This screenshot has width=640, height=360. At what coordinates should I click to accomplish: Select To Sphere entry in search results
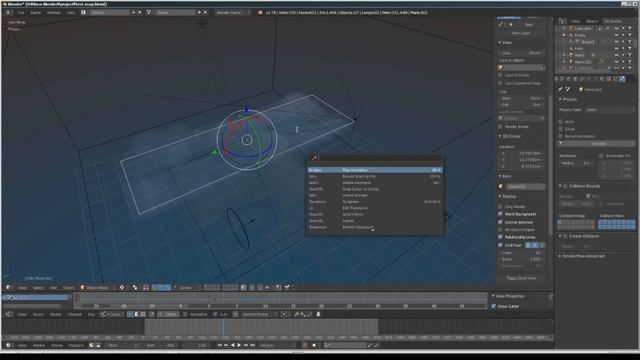pyautogui.click(x=374, y=202)
